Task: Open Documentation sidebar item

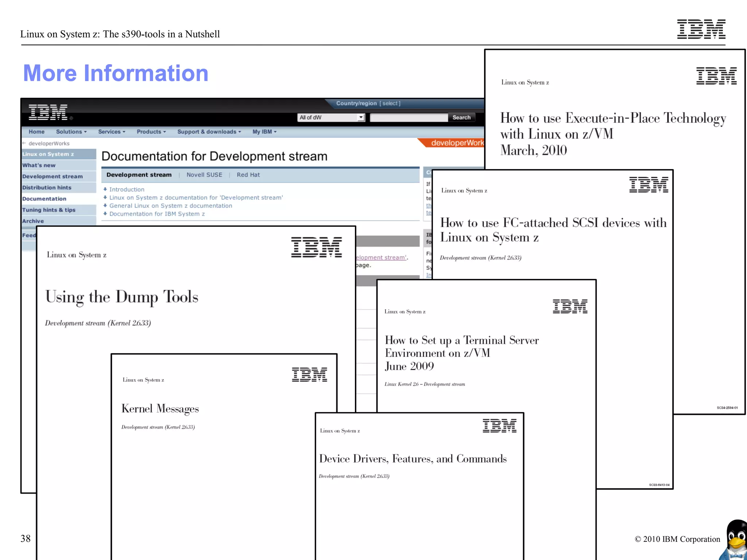Action: [x=59, y=199]
